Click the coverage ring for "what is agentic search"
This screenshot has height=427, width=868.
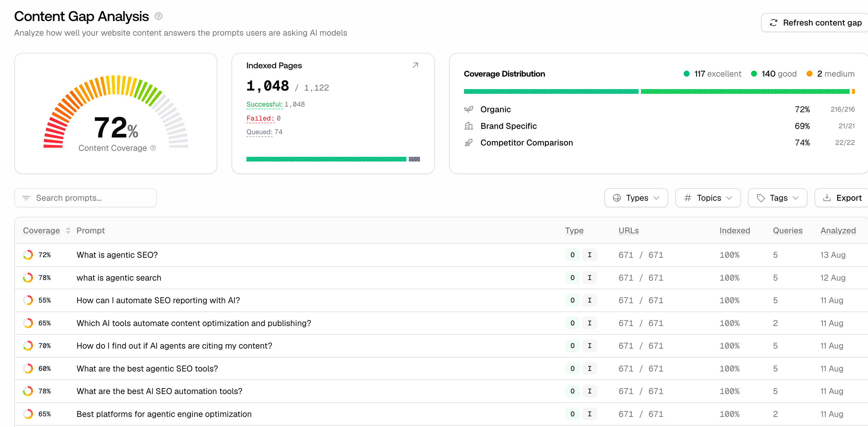(28, 278)
